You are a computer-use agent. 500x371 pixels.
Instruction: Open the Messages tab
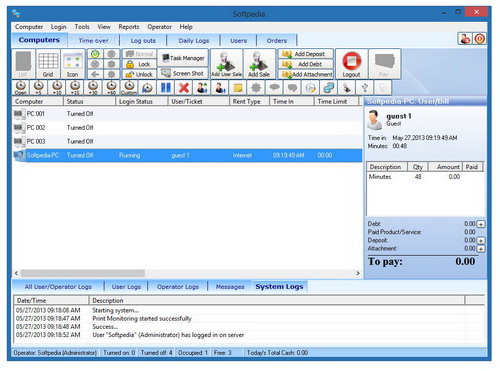[x=230, y=287]
